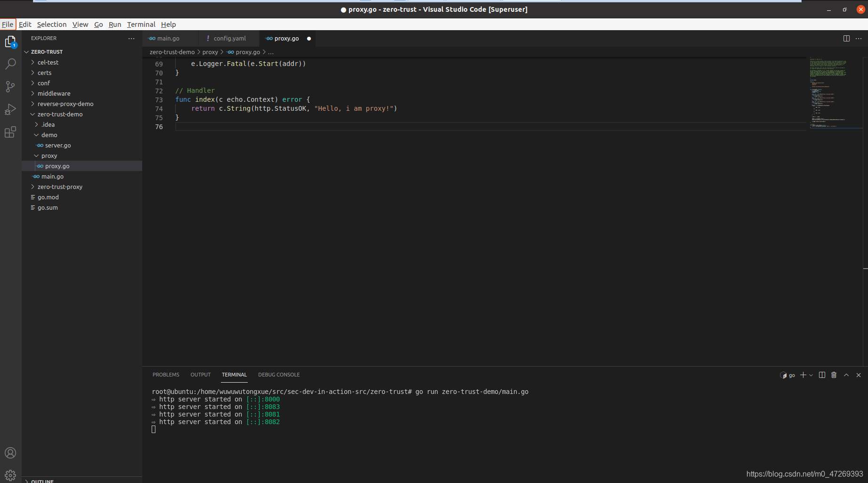Switch to the OUTPUT panel tab
The width and height of the screenshot is (868, 483).
[x=201, y=375]
